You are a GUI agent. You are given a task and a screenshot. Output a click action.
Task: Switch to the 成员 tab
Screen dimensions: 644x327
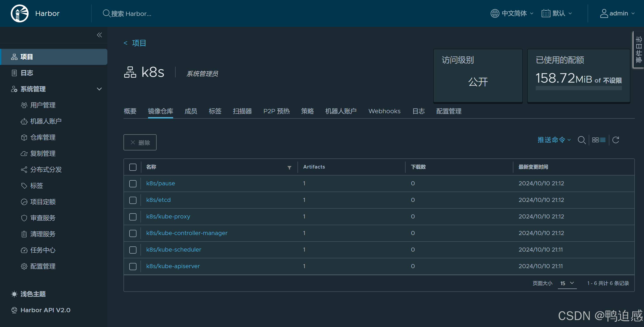(x=191, y=111)
